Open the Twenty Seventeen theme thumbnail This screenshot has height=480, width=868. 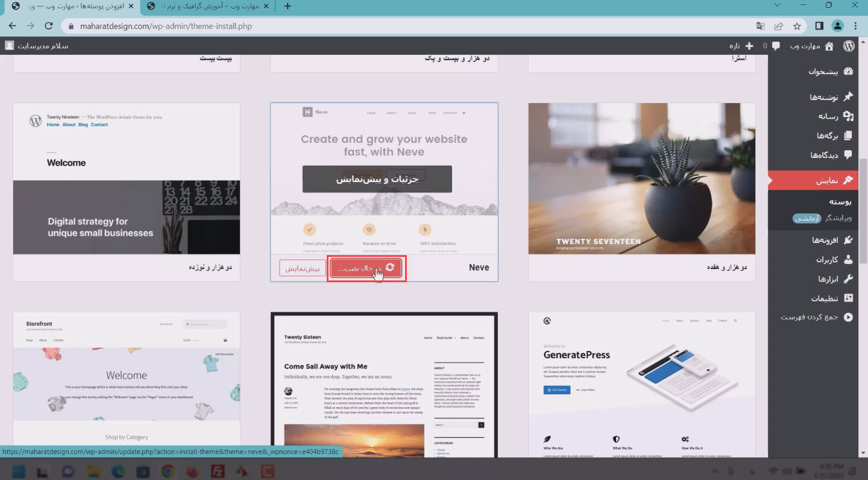pyautogui.click(x=642, y=178)
